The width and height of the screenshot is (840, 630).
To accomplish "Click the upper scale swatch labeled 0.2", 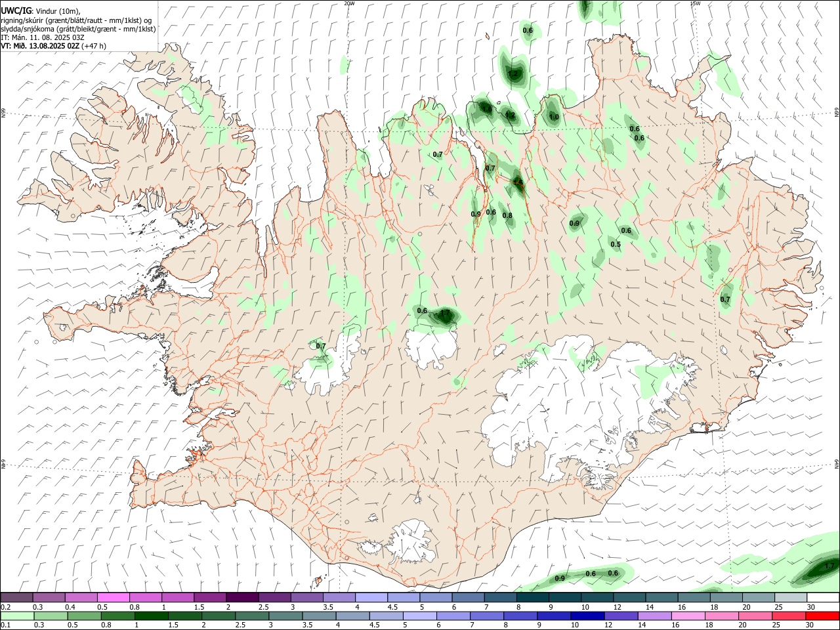I will coord(16,597).
